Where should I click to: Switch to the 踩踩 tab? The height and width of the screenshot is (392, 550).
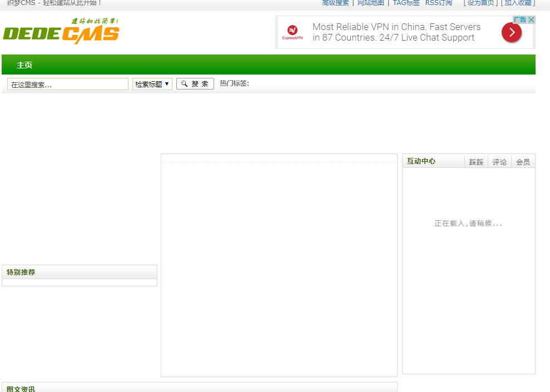coord(477,162)
